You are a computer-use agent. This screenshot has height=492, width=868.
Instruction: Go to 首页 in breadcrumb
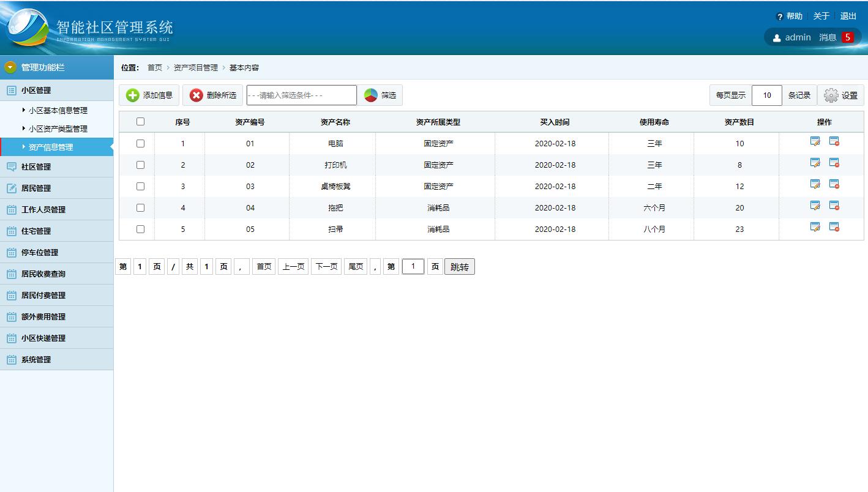coord(155,67)
